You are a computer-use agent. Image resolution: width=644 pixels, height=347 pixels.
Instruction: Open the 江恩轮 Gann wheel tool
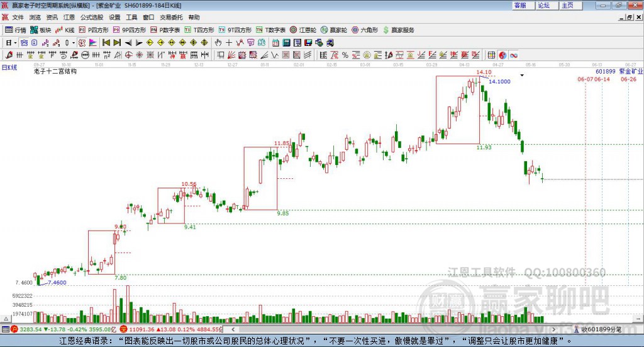pos(303,30)
